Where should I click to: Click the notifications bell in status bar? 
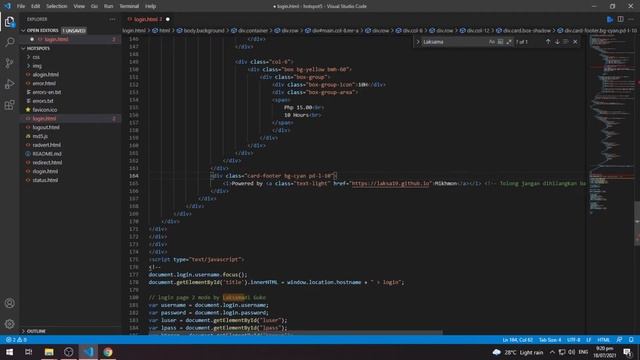(x=631, y=340)
